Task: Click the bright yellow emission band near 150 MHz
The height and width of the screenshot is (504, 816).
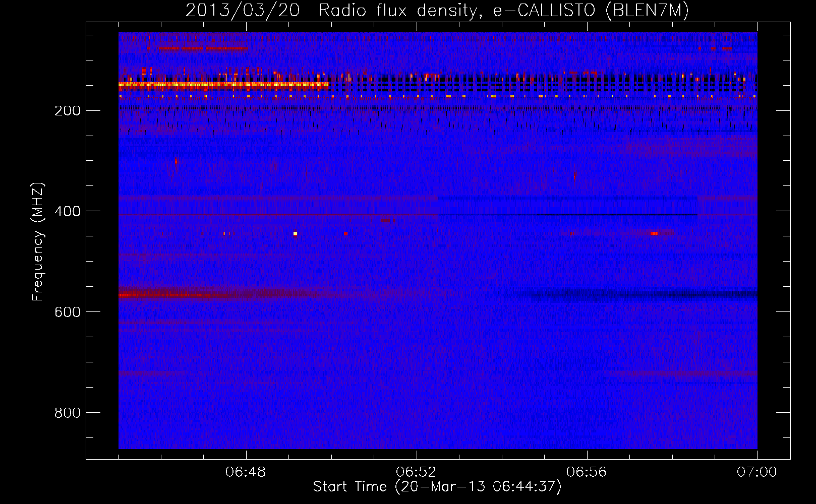Action: pos(224,85)
